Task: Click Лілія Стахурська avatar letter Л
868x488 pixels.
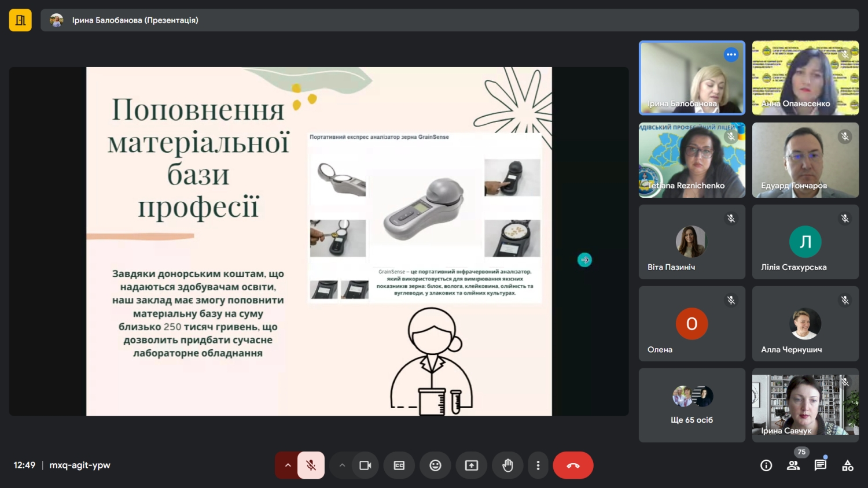Action: tap(806, 242)
